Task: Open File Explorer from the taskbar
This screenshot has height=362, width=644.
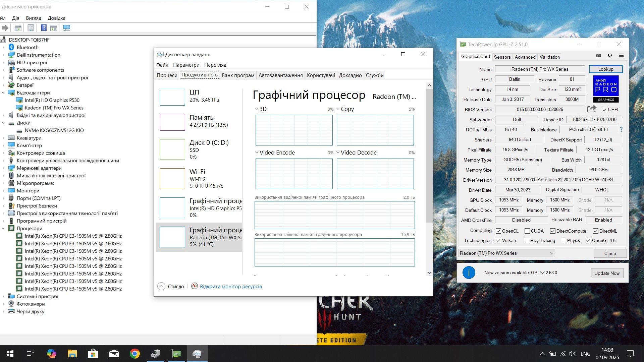Action: 72,354
